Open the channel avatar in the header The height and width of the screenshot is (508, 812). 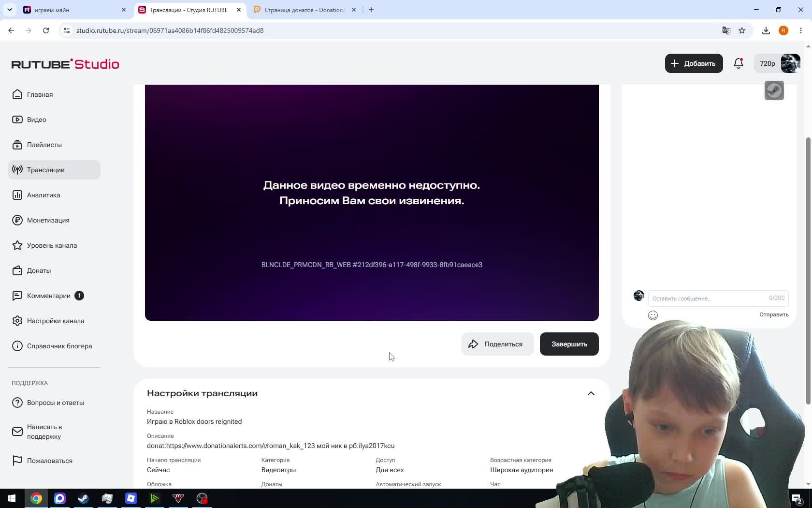point(791,63)
